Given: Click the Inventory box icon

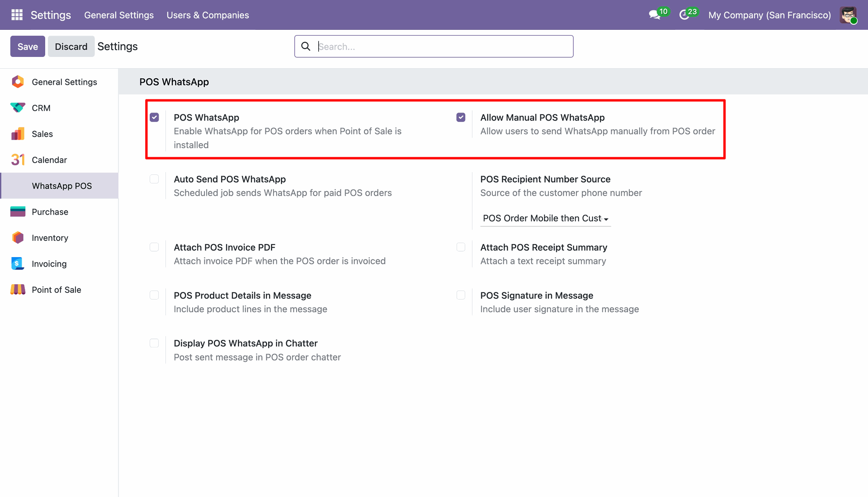Looking at the screenshot, I should pos(18,238).
